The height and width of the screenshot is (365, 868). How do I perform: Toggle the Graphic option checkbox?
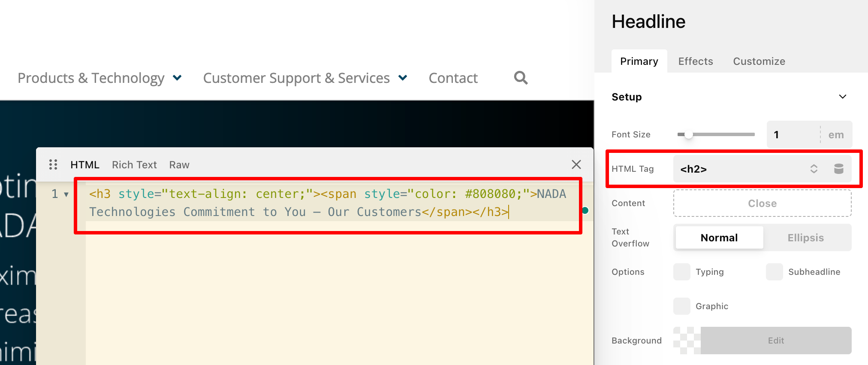(x=681, y=306)
